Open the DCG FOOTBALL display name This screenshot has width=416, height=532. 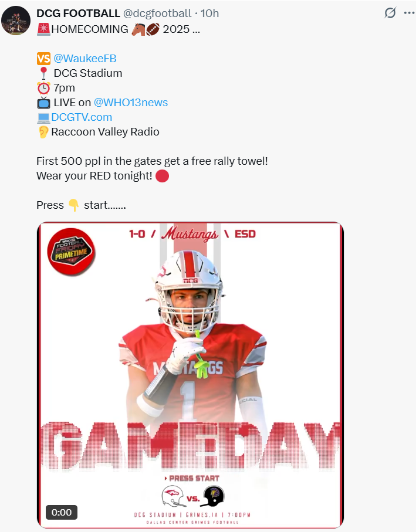point(78,13)
